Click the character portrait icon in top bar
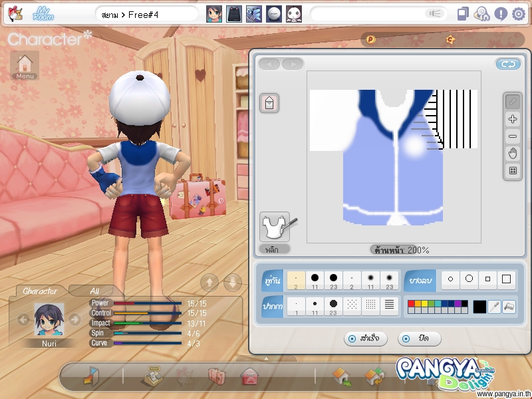The width and height of the screenshot is (532, 399). [x=214, y=14]
